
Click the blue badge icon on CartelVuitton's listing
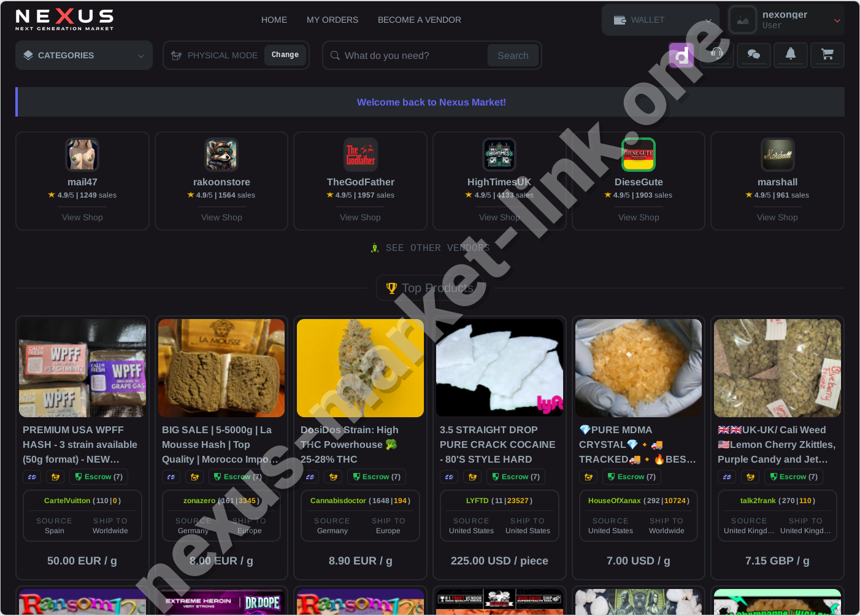pos(32,477)
